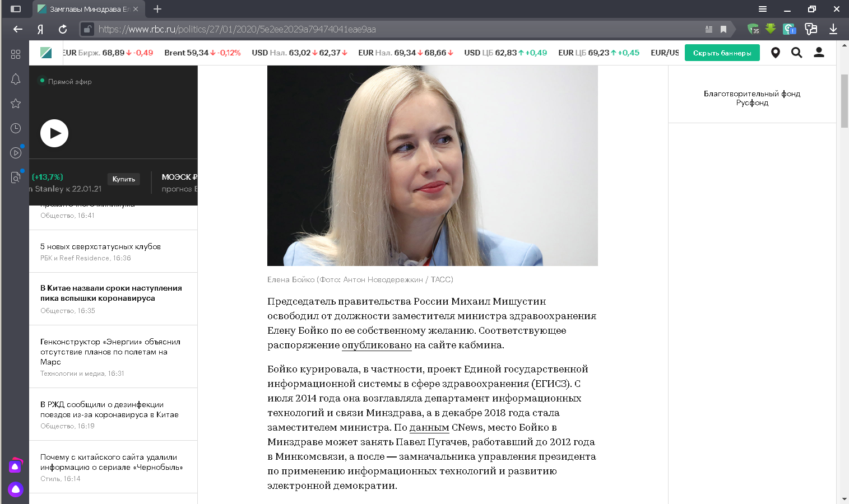Click the 'EUR ЦБ 69,23' ticker quote
The height and width of the screenshot is (504, 849).
point(599,53)
